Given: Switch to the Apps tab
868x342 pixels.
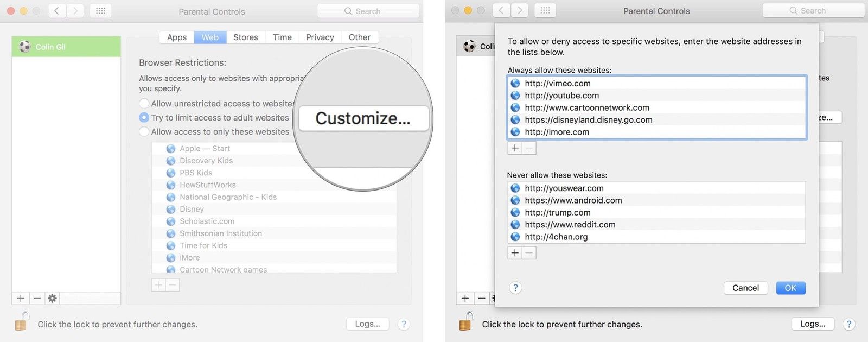Looking at the screenshot, I should (176, 37).
